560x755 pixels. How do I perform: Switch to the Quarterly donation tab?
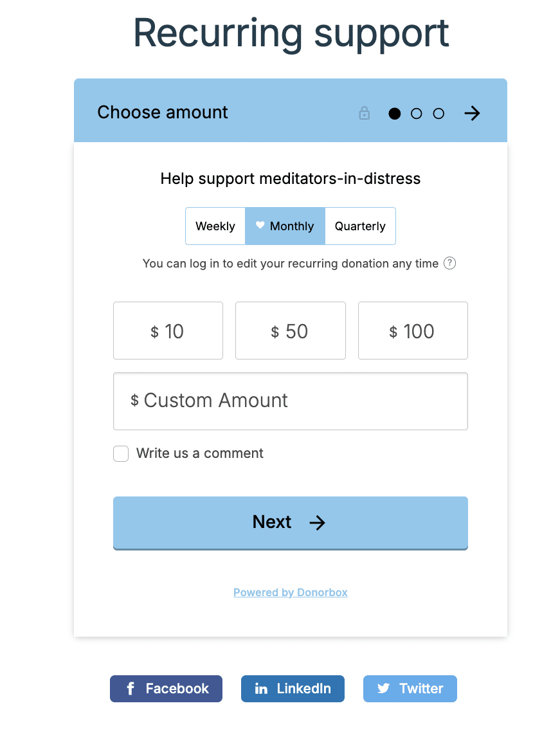tap(359, 226)
